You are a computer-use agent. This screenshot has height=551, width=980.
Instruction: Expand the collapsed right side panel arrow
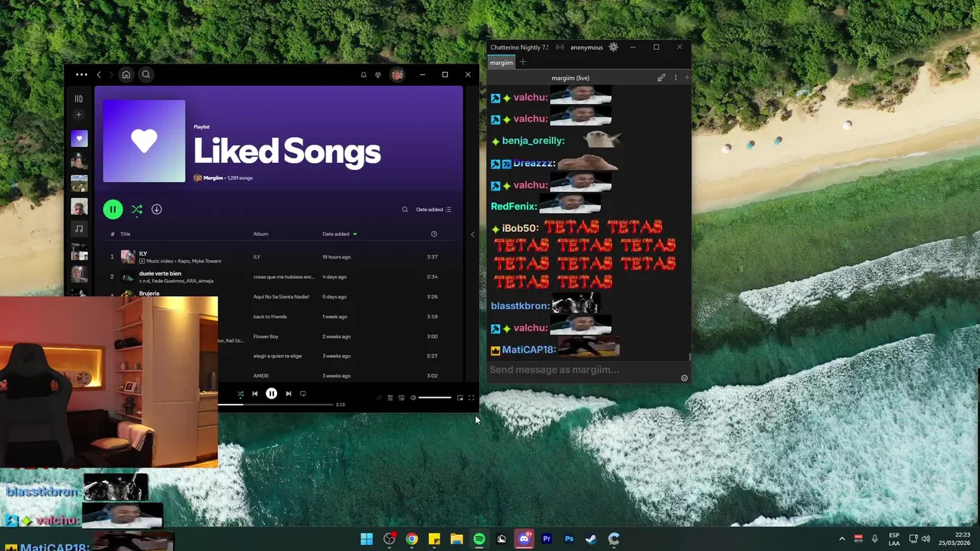tap(472, 234)
